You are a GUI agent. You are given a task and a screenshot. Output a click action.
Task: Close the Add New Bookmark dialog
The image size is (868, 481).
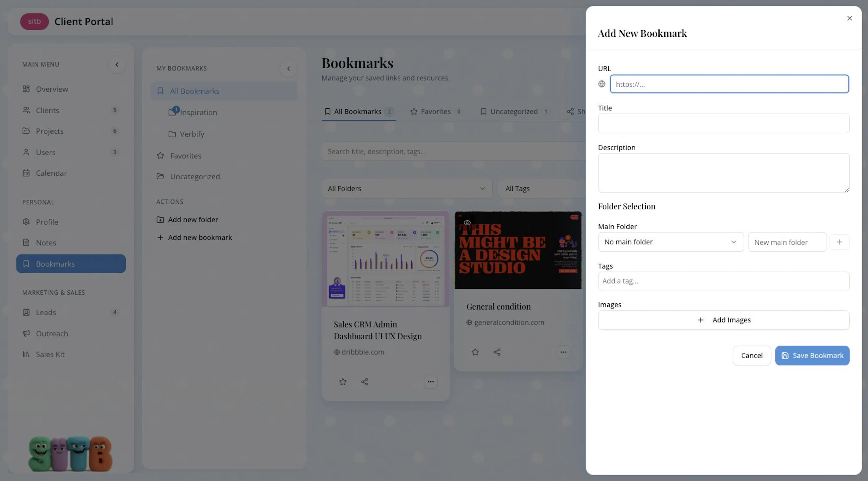click(849, 18)
